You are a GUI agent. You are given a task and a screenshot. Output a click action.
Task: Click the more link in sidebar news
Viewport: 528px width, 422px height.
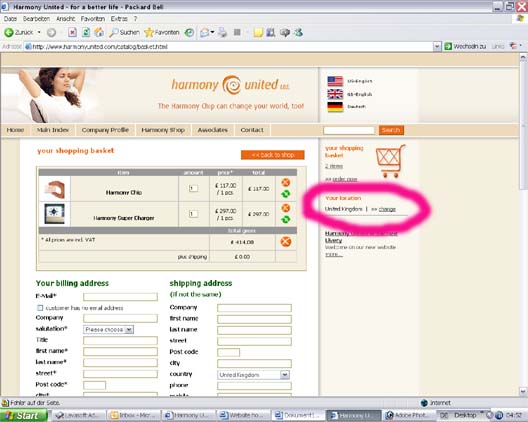click(x=334, y=254)
